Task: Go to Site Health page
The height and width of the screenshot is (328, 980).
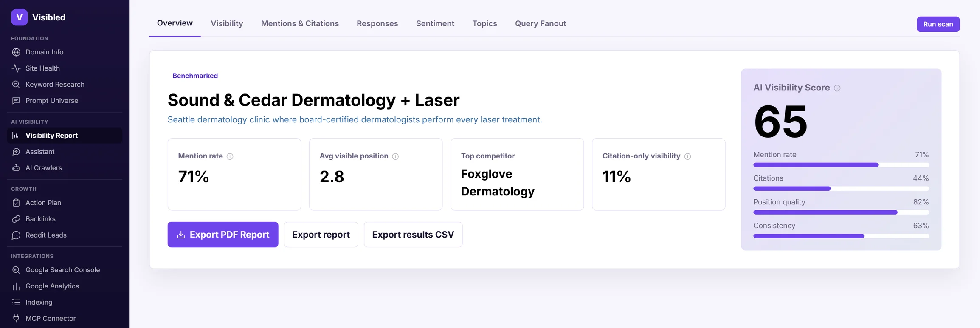Action: 65,68
